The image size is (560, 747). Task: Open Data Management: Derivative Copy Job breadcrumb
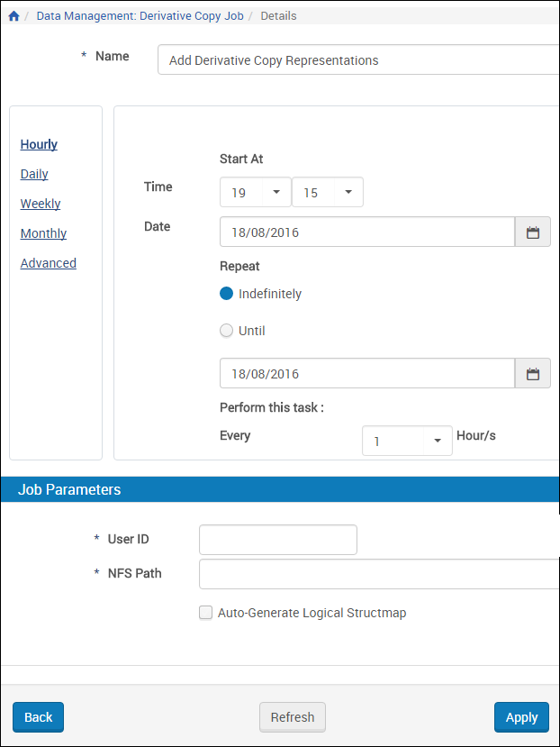tap(140, 16)
